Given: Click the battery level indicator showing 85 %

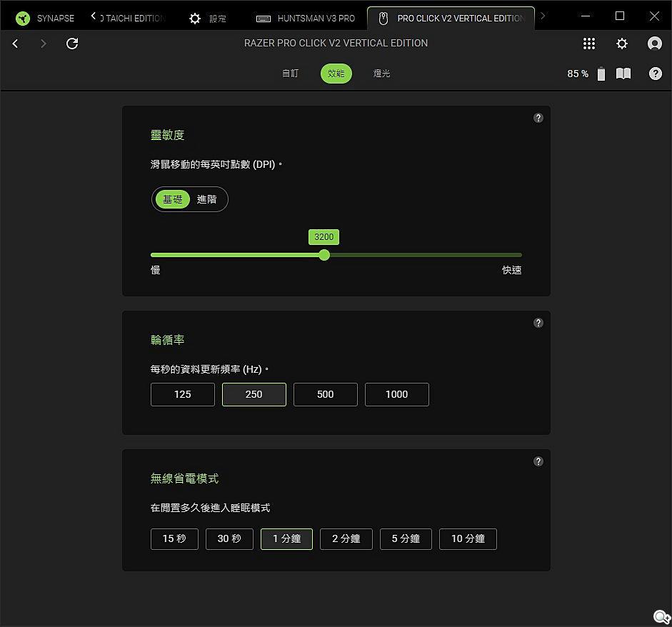Looking at the screenshot, I should (x=587, y=74).
